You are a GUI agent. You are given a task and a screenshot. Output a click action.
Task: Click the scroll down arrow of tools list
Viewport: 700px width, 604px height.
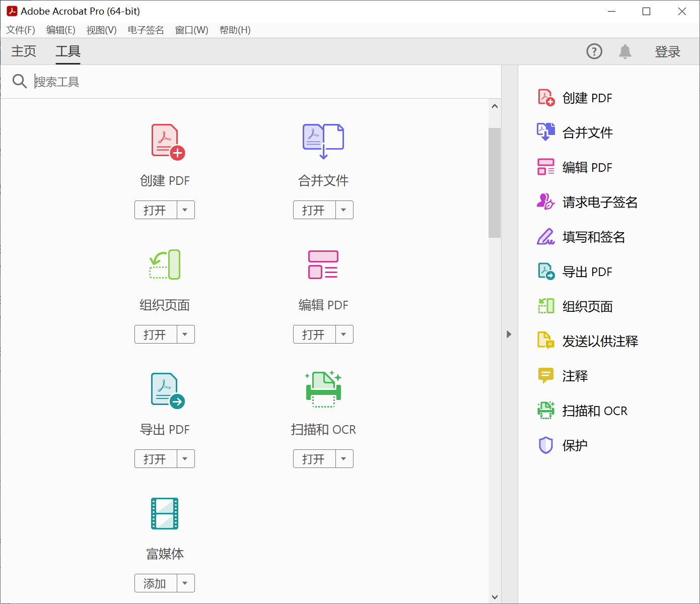coord(495,597)
